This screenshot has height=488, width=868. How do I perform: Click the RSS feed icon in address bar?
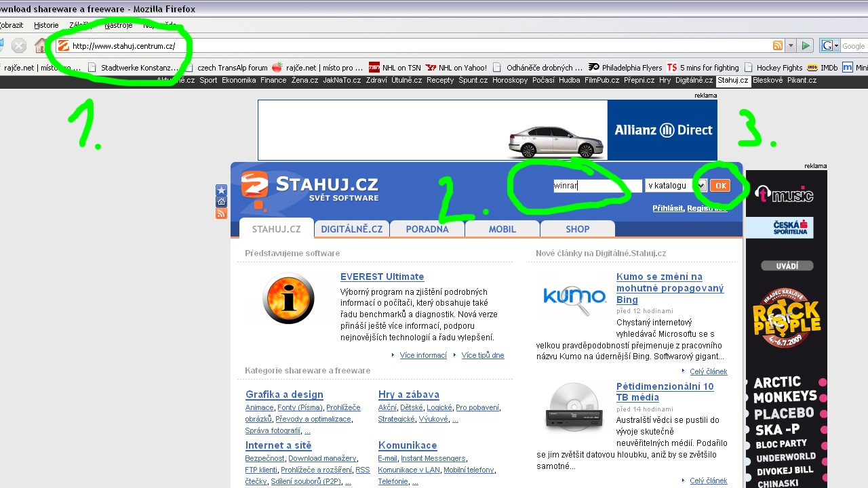pos(778,45)
